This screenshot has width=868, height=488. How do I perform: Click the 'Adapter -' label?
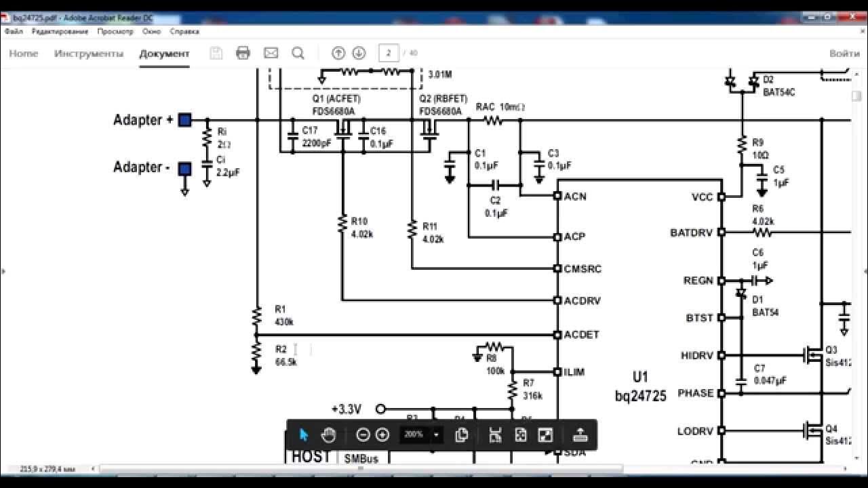tap(141, 167)
